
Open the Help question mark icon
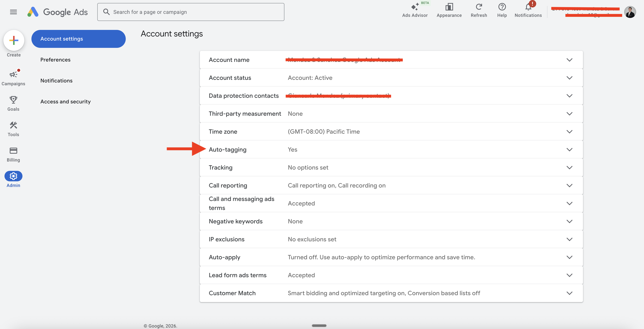(x=502, y=7)
